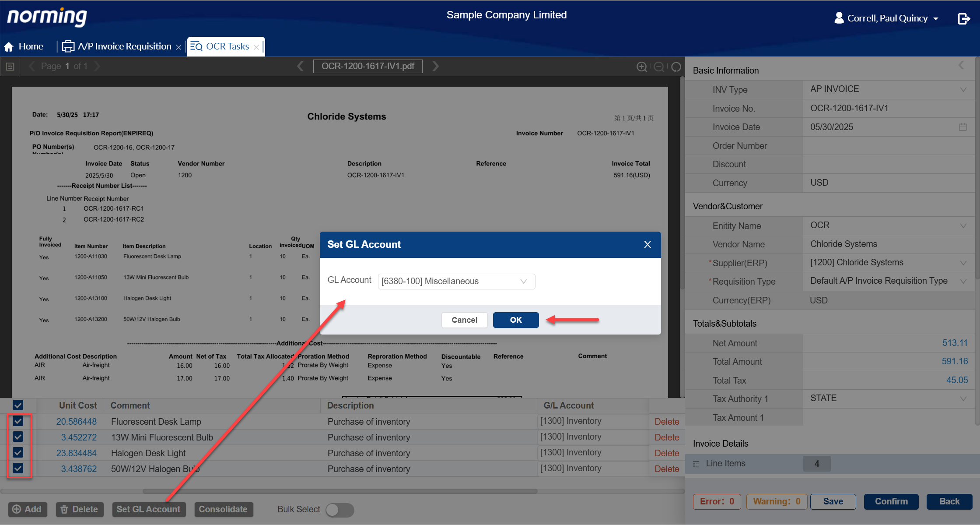Click the Add line button
The height and width of the screenshot is (525, 980).
click(x=27, y=509)
